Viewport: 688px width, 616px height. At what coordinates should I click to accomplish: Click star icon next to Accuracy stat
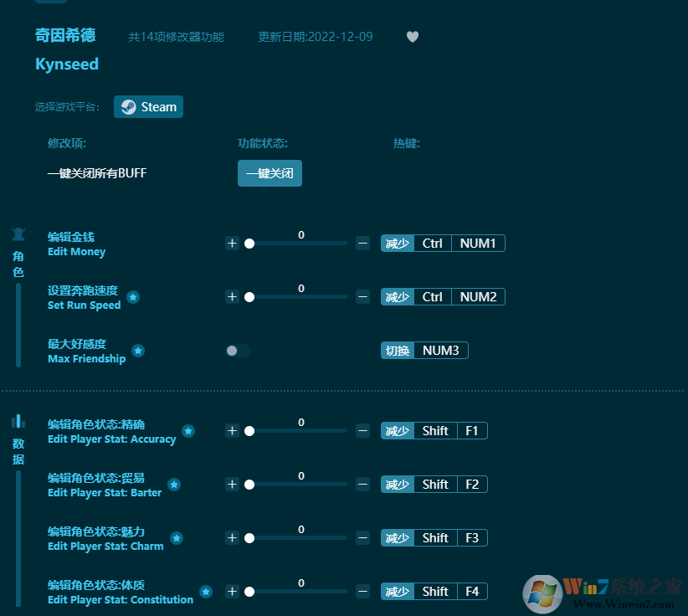[188, 431]
